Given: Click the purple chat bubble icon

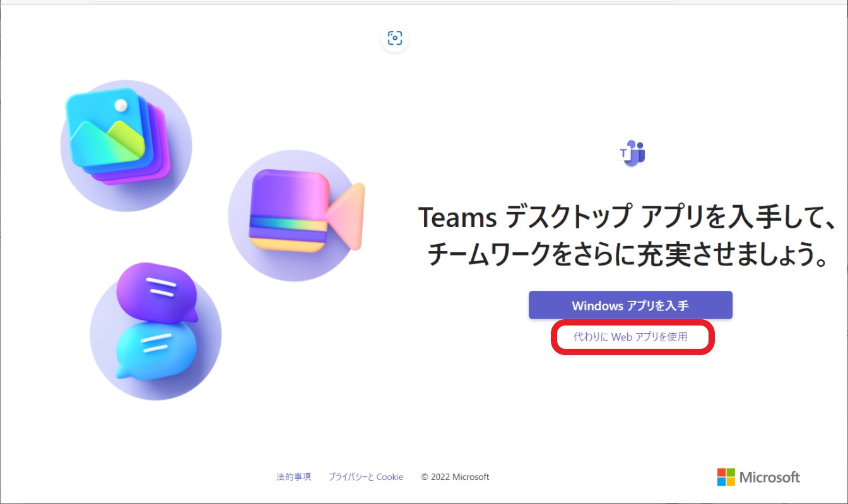Looking at the screenshot, I should [155, 291].
